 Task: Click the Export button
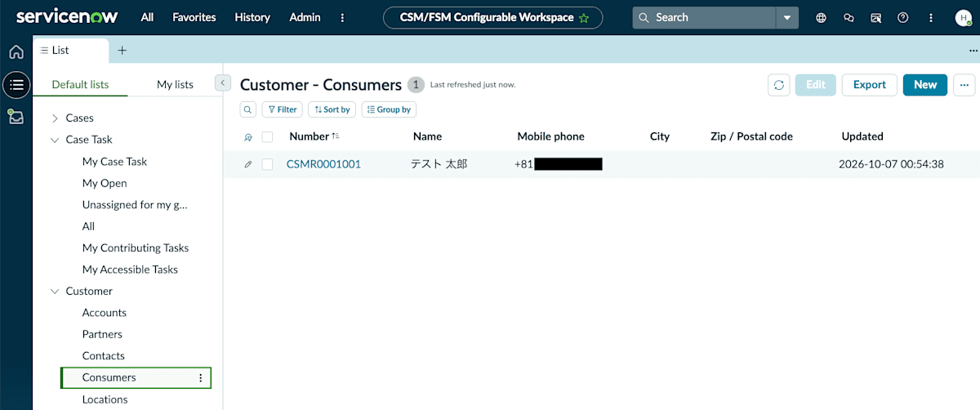tap(870, 85)
